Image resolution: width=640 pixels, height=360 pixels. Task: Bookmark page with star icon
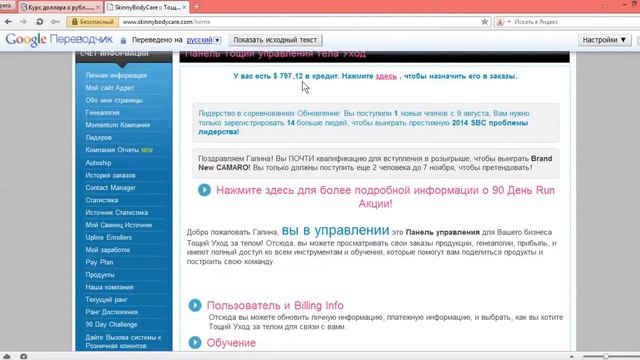pos(484,22)
